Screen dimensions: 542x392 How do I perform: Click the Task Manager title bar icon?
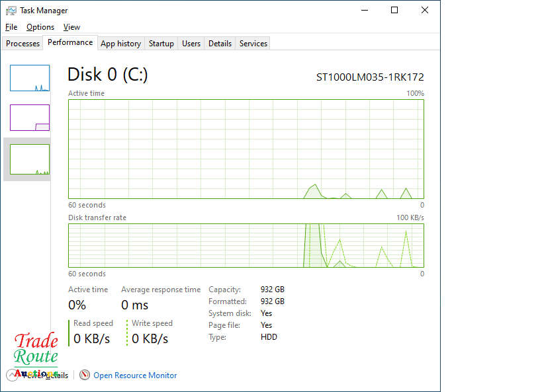pos(11,11)
